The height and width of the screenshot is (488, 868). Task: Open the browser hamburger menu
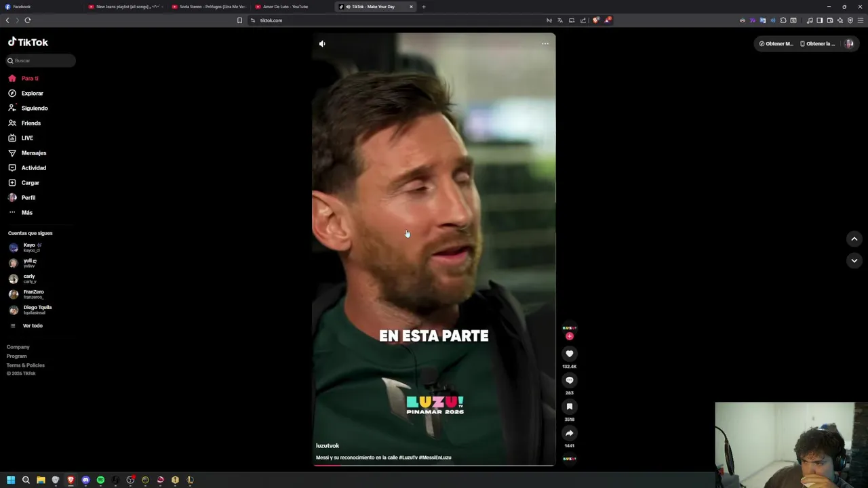[x=860, y=20]
